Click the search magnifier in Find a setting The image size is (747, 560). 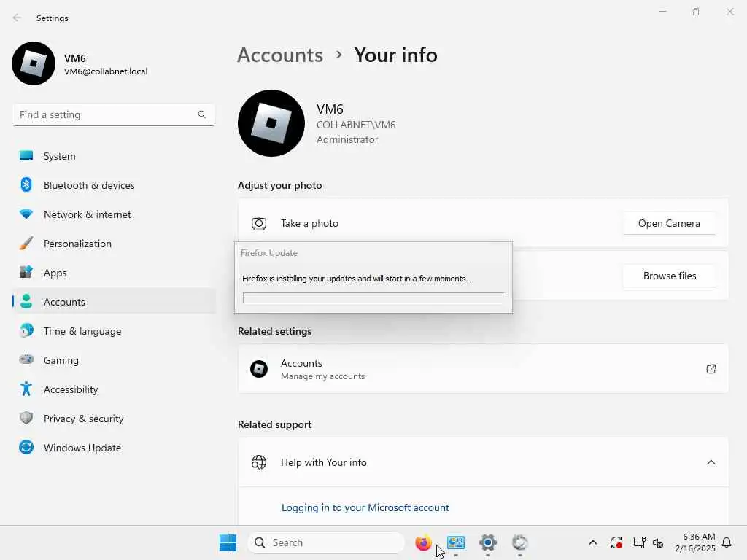pos(202,114)
